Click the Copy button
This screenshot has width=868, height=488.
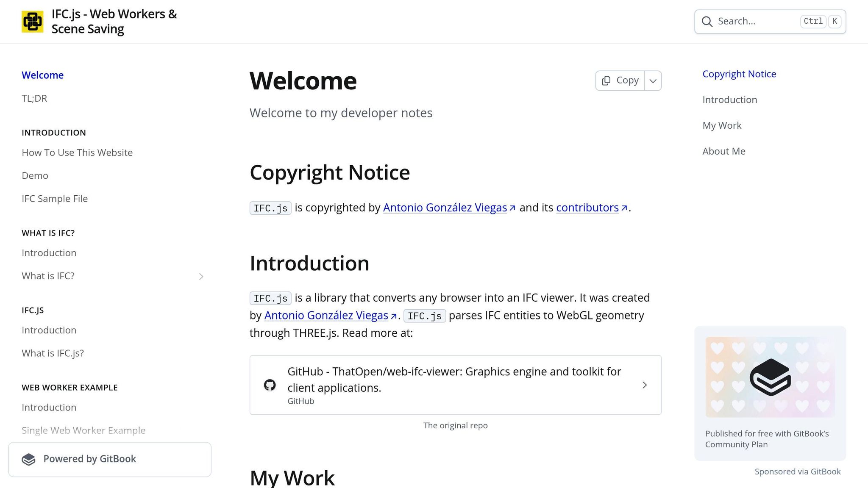[620, 80]
